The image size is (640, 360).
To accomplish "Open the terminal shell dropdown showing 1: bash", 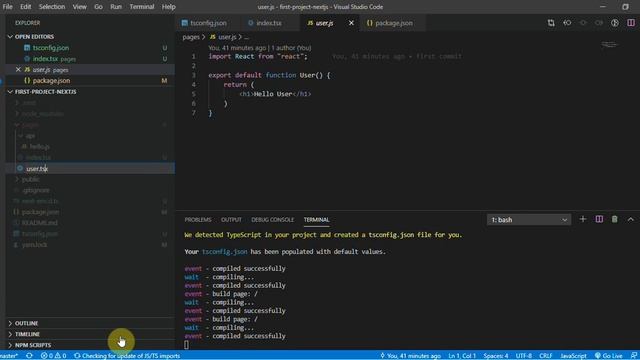I will [x=529, y=220].
